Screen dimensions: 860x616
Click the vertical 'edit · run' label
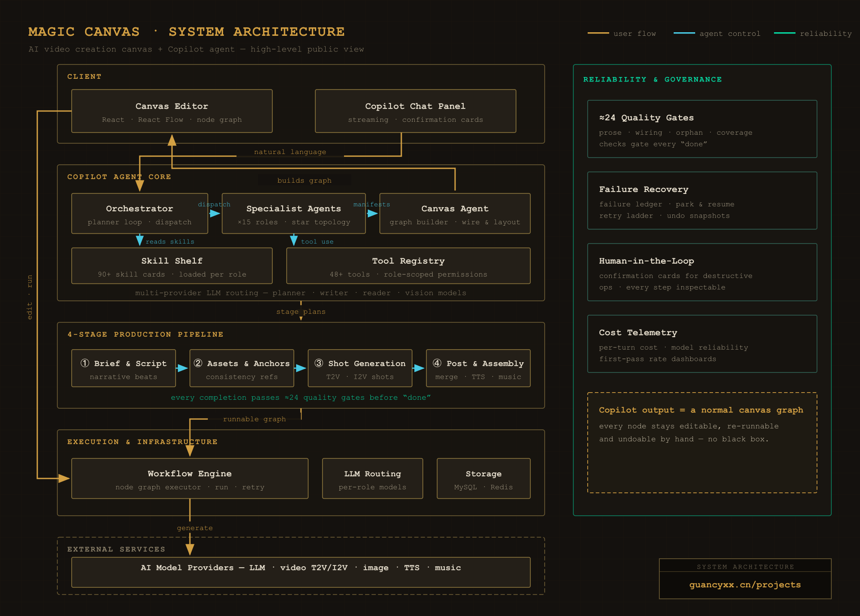30,297
